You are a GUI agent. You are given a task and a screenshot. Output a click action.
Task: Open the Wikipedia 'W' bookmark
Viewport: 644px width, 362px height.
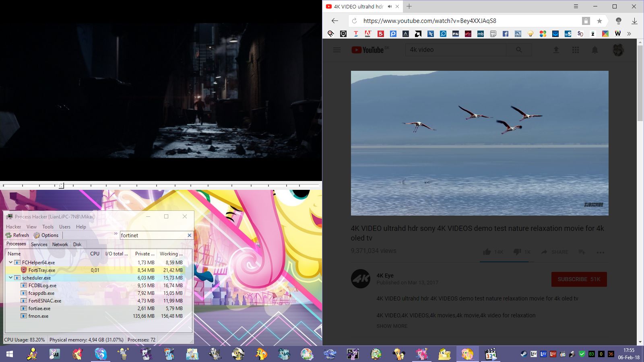(x=617, y=34)
